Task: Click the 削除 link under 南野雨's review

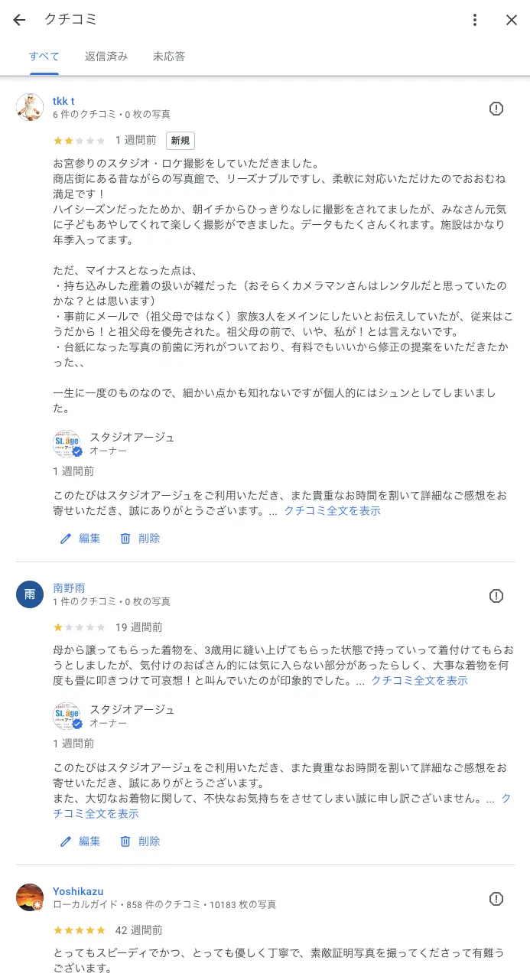Action: pyautogui.click(x=150, y=841)
